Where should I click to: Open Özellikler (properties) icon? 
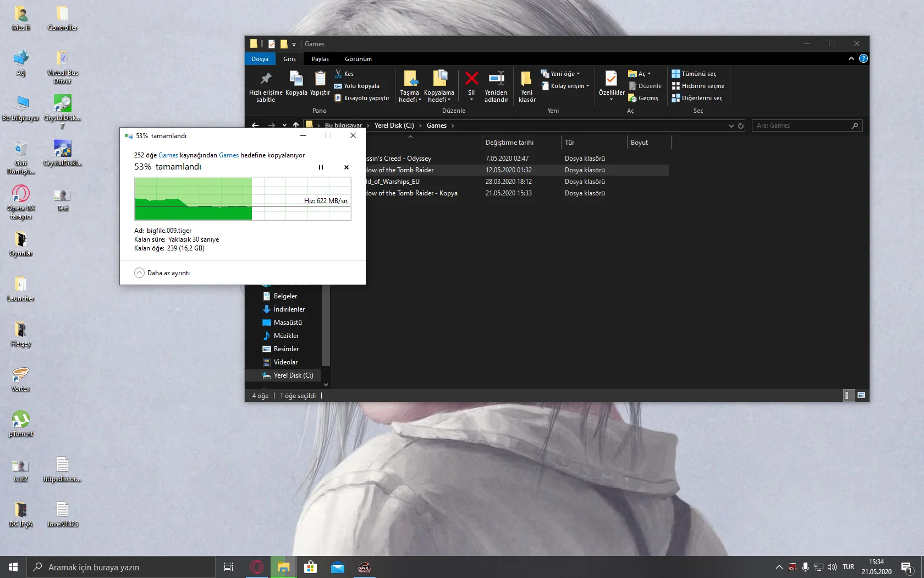coord(611,79)
